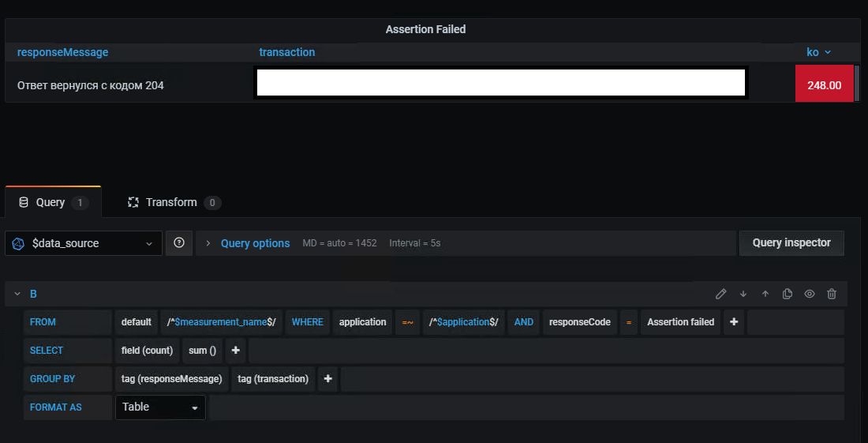Screen dimensions: 868x443
Task: Move query B down with arrow icon
Action: pyautogui.click(x=743, y=294)
